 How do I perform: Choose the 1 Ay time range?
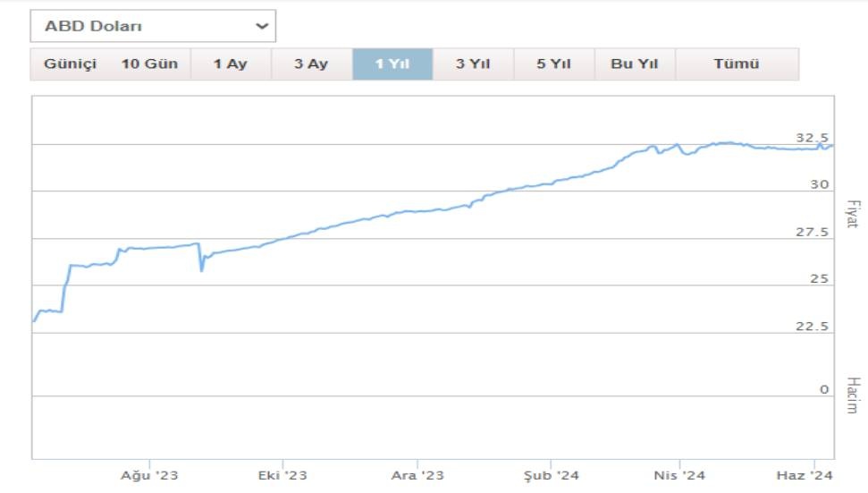231,64
